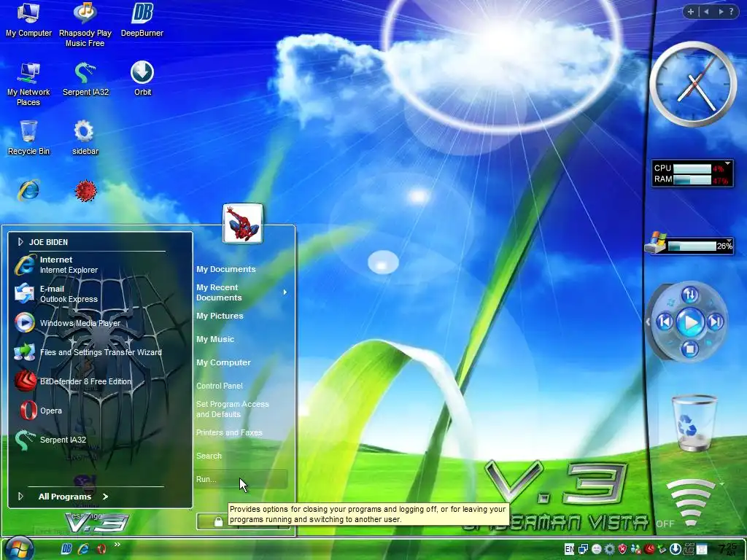Play media with the sidebar play button
The height and width of the screenshot is (560, 747).
(690, 322)
